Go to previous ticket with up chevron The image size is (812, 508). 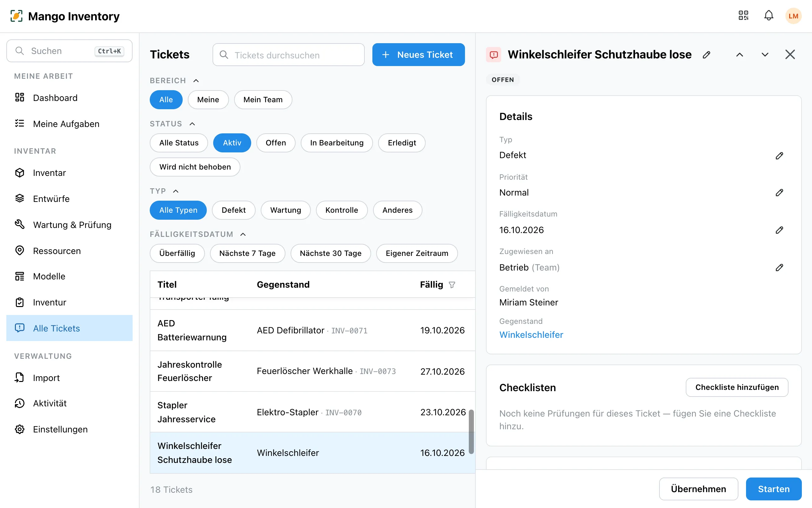pyautogui.click(x=740, y=55)
